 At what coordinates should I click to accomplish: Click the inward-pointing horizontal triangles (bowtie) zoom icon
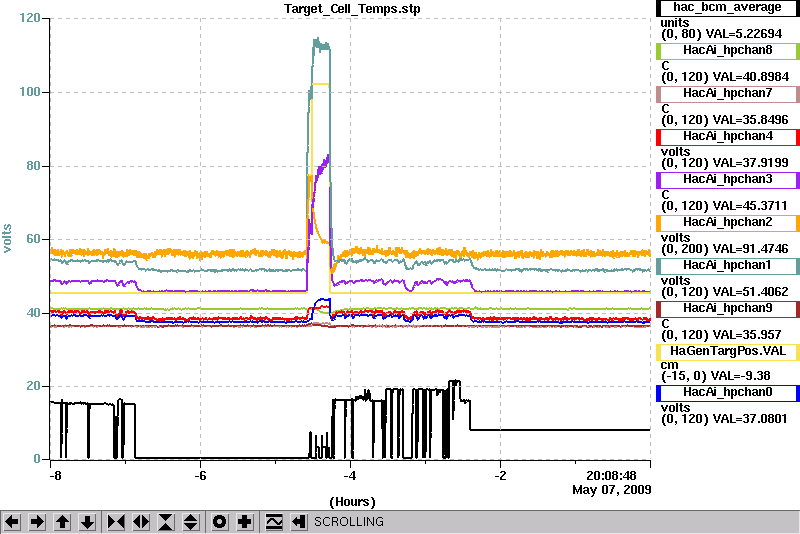(116, 522)
